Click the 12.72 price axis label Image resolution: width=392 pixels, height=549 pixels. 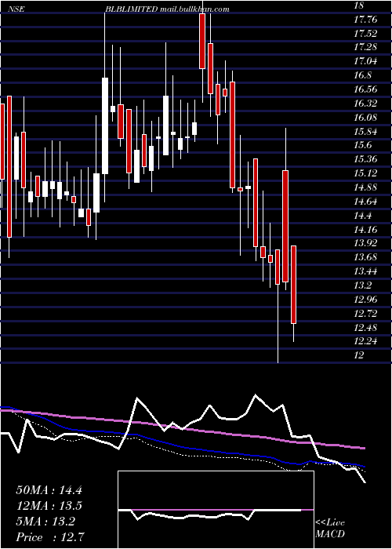(365, 314)
